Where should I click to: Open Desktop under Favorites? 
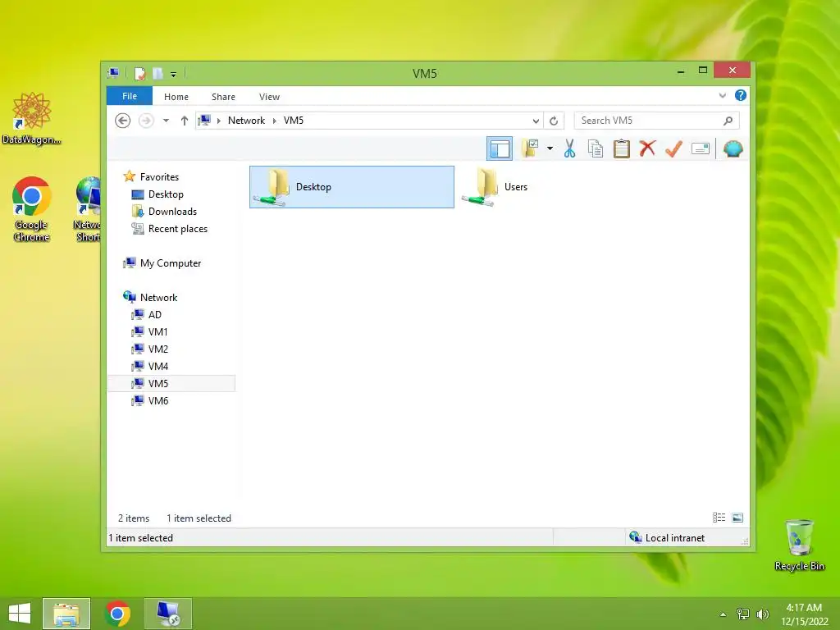pyautogui.click(x=166, y=194)
